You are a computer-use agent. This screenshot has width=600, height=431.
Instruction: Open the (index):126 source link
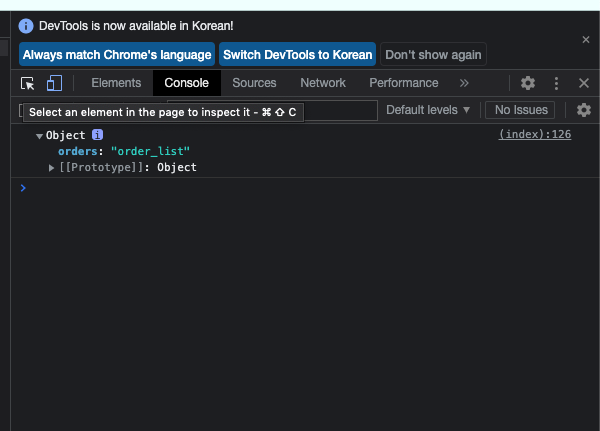535,134
